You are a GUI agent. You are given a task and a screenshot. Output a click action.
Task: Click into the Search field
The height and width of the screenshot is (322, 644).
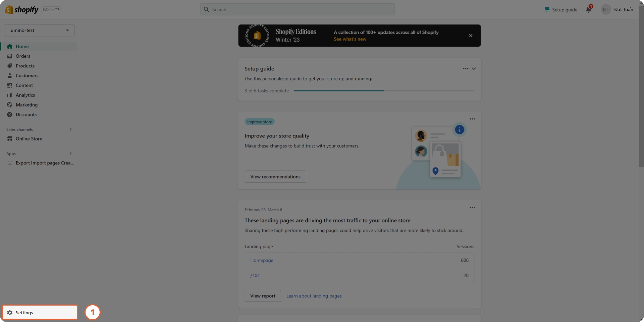(x=297, y=9)
